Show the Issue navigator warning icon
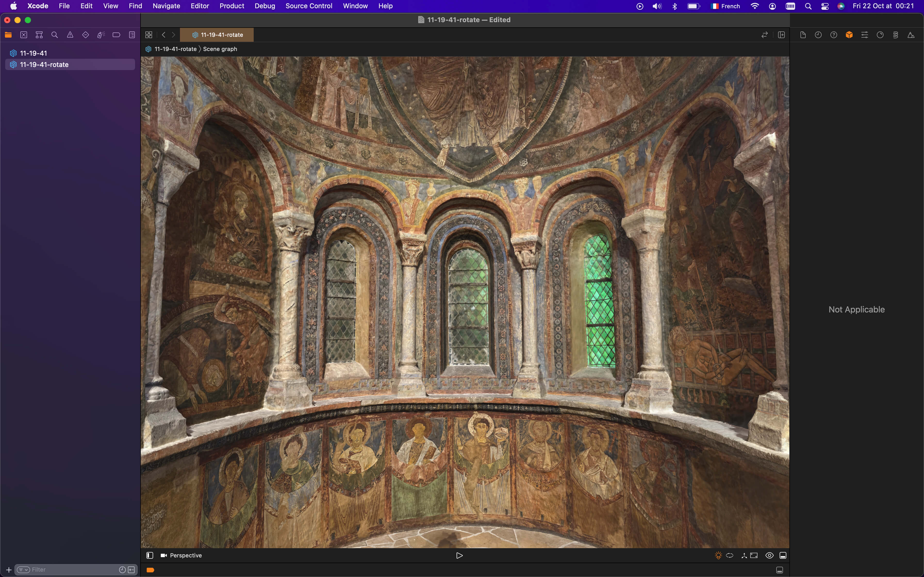The height and width of the screenshot is (577, 924). click(x=70, y=35)
